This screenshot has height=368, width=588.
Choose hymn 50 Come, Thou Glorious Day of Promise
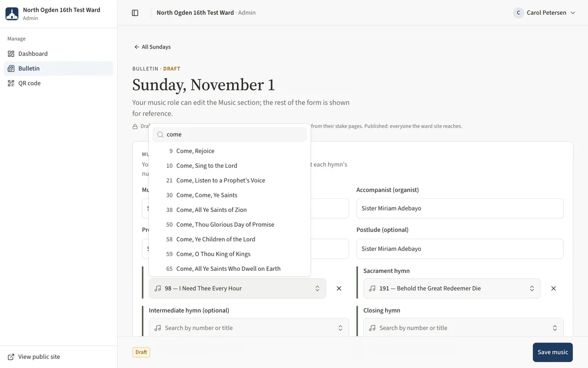tap(230, 224)
